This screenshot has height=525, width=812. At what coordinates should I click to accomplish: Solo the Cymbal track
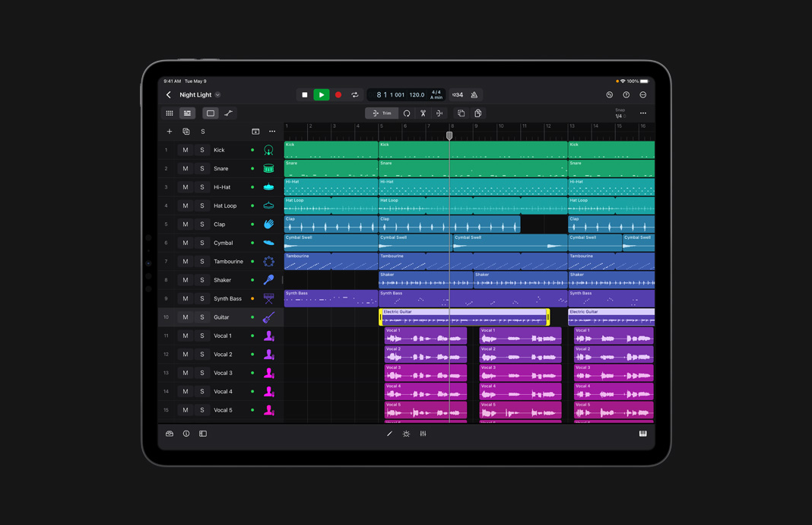coord(202,243)
